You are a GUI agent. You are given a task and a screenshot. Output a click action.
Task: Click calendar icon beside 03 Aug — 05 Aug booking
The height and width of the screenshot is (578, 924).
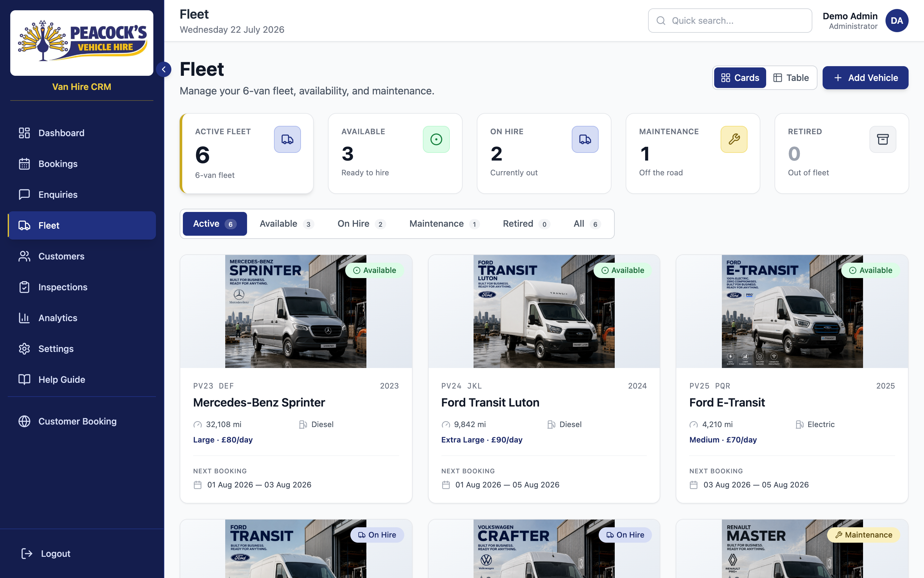(694, 485)
